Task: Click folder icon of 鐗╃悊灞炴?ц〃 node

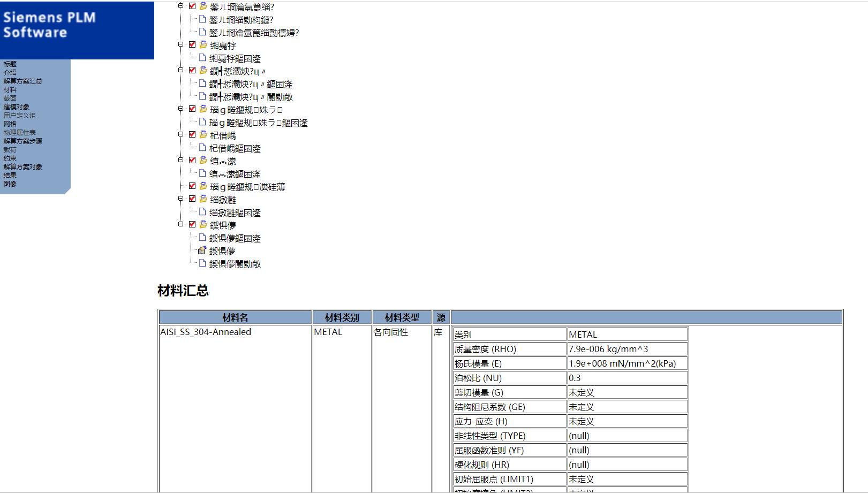Action: pyautogui.click(x=203, y=71)
